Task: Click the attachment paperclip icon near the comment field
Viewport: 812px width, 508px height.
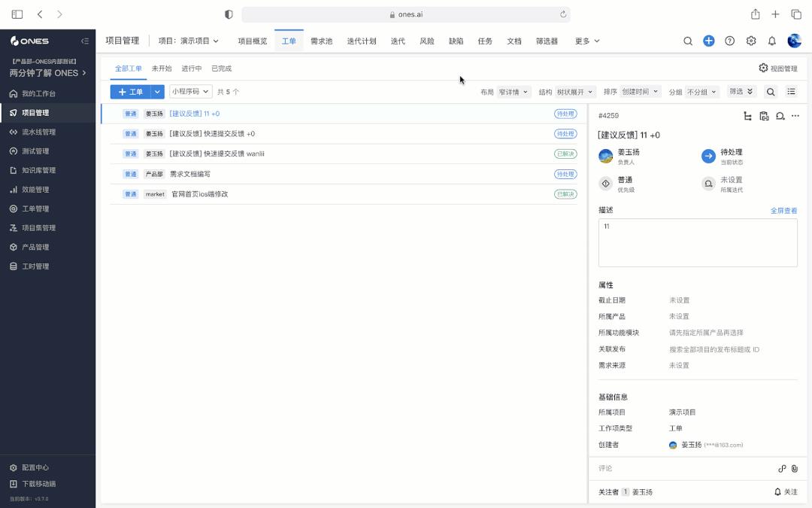Action: 795,468
